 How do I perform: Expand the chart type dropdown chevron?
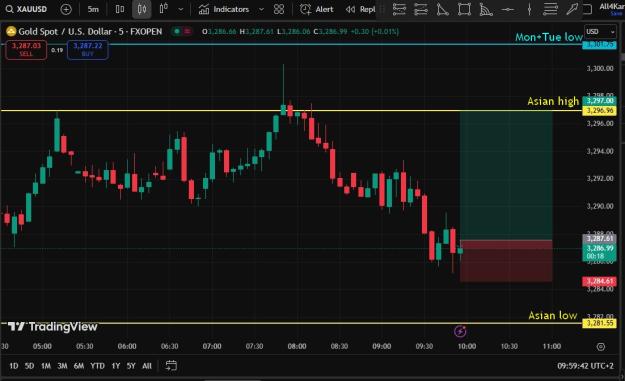[x=181, y=9]
